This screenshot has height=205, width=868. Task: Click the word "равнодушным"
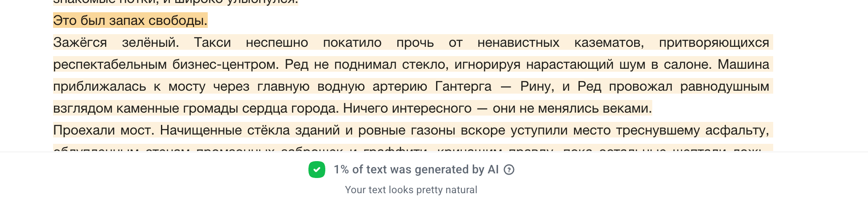point(725,86)
